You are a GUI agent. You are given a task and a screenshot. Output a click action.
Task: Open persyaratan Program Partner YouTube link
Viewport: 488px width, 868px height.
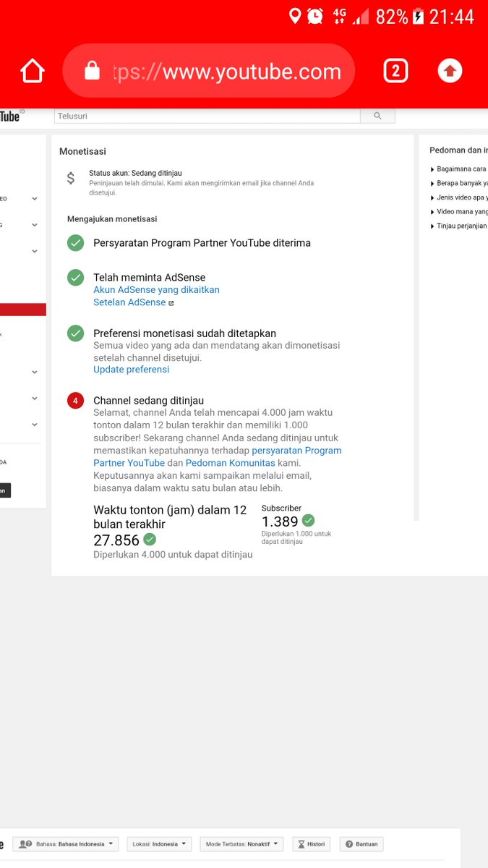(217, 456)
